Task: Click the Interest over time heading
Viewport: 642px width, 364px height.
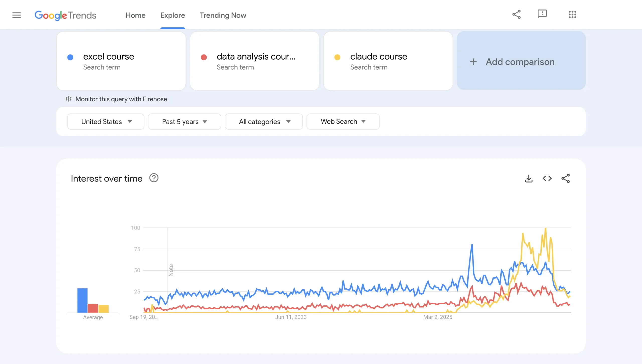Action: pyautogui.click(x=107, y=178)
